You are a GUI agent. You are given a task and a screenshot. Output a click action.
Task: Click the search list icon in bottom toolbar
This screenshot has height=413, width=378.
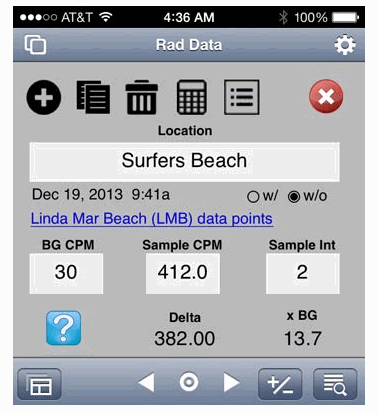tap(335, 384)
